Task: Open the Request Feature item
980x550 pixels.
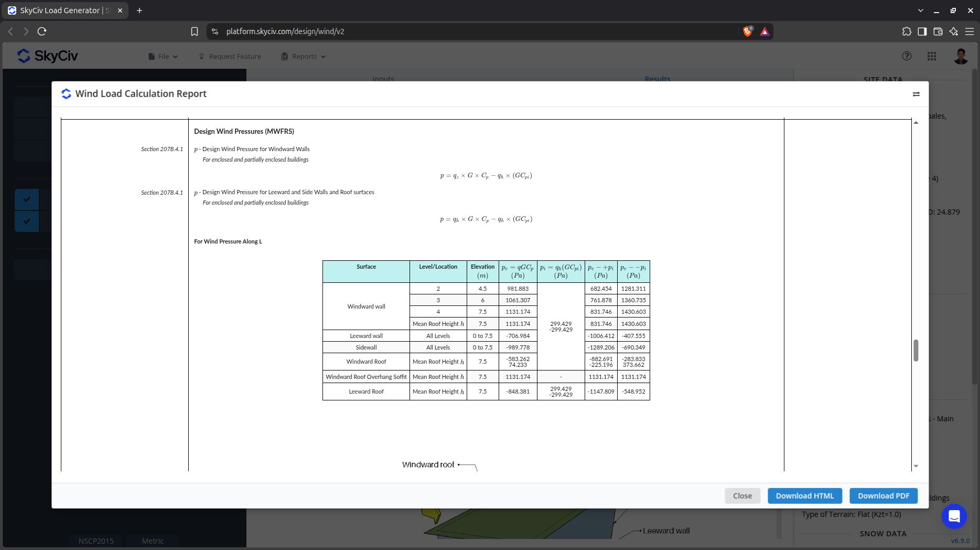Action: 230,56
